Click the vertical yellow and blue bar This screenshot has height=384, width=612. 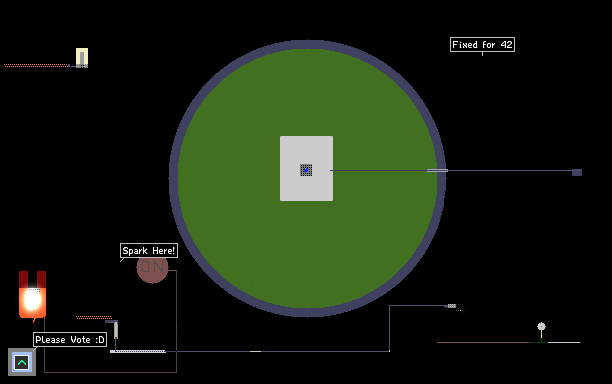point(116,330)
